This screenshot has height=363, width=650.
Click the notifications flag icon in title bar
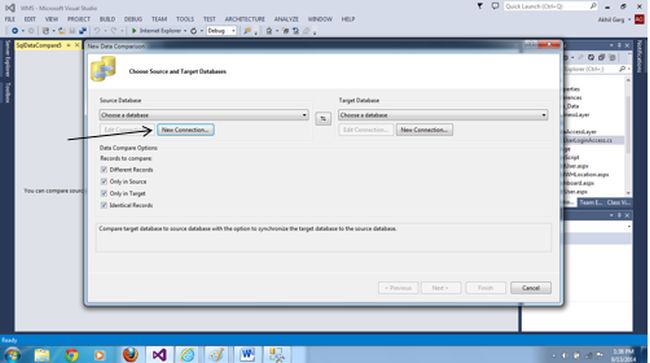click(x=480, y=6)
